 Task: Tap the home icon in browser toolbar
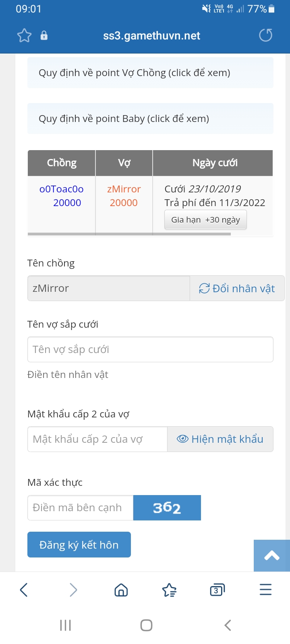click(x=121, y=590)
